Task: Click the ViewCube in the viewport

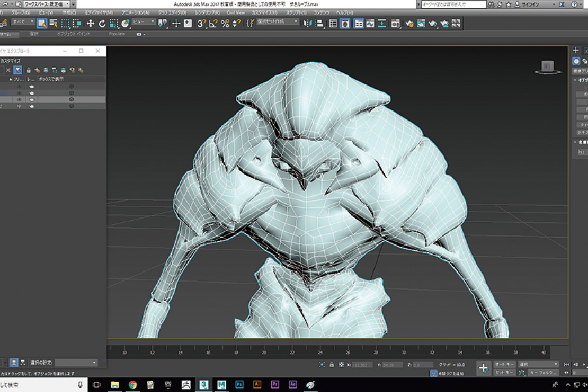Action: 546,65
